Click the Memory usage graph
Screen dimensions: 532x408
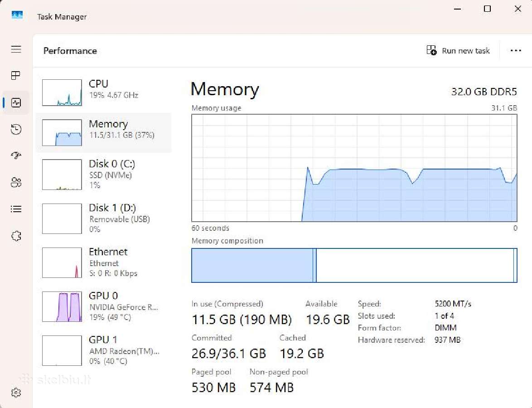point(354,168)
